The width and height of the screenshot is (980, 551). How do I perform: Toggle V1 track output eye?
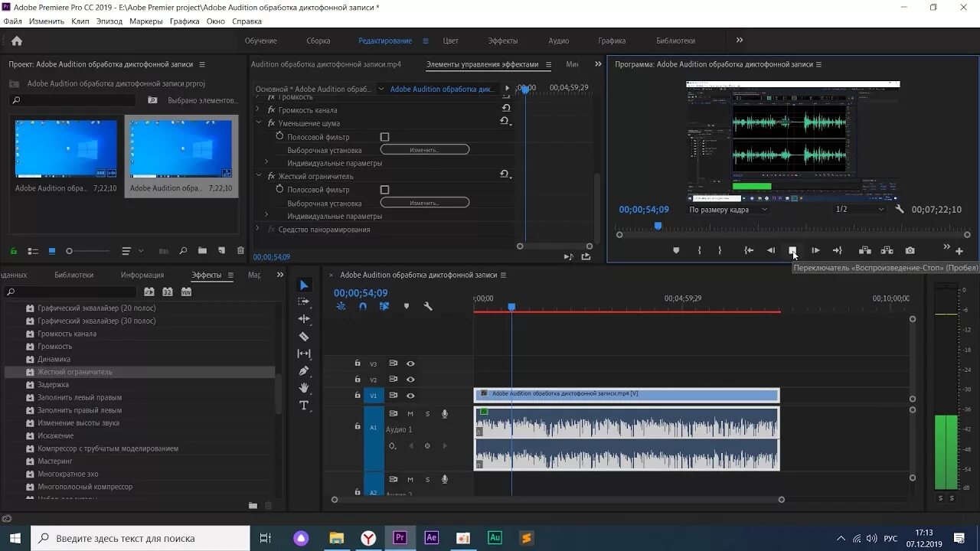pyautogui.click(x=410, y=396)
